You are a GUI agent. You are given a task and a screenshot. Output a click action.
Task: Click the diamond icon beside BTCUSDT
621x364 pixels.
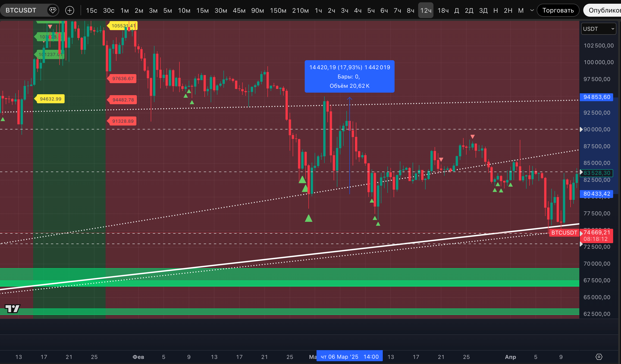coord(53,10)
